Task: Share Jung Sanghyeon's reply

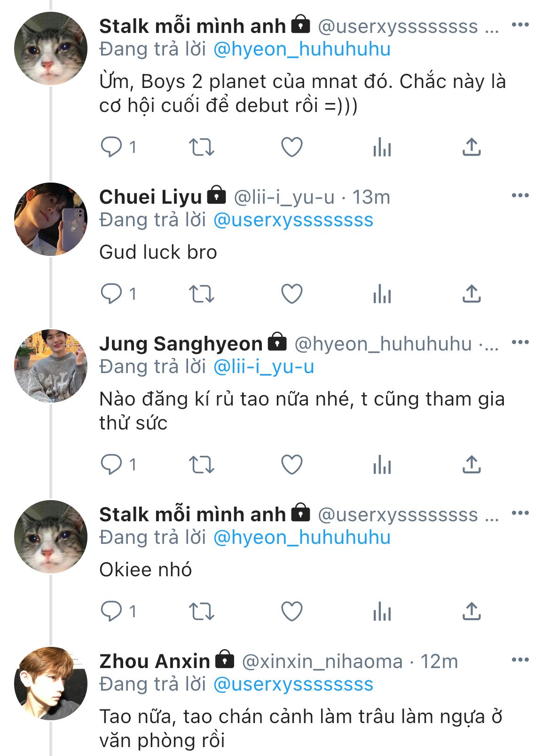Action: click(x=471, y=465)
